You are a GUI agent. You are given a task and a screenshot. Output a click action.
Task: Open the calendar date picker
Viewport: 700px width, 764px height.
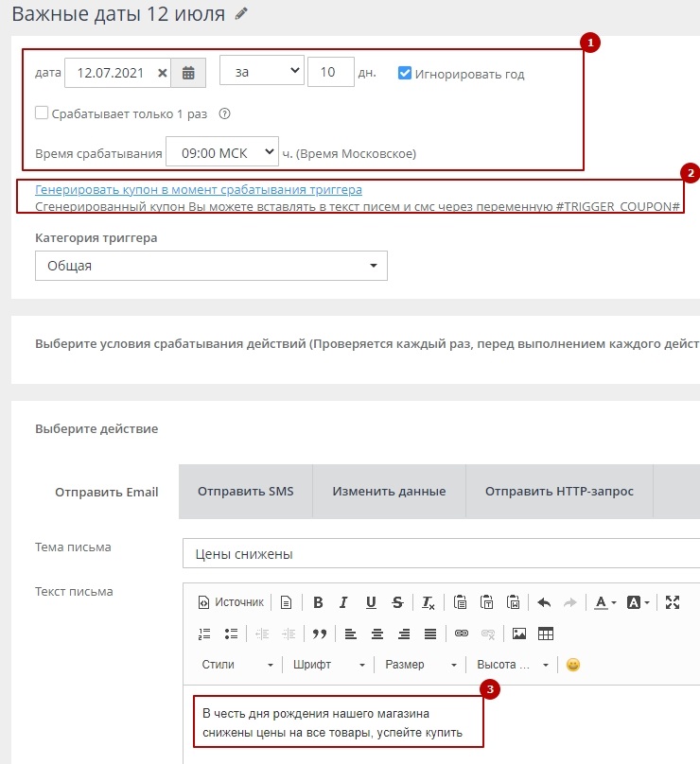188,72
